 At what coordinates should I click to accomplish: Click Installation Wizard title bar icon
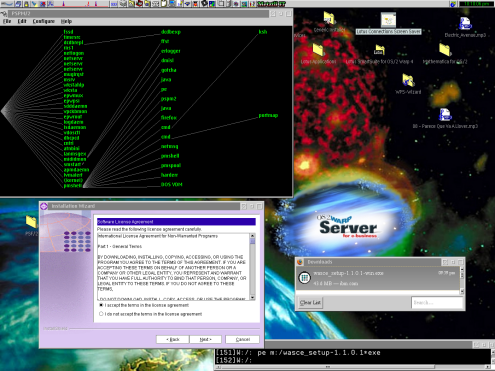click(x=44, y=206)
